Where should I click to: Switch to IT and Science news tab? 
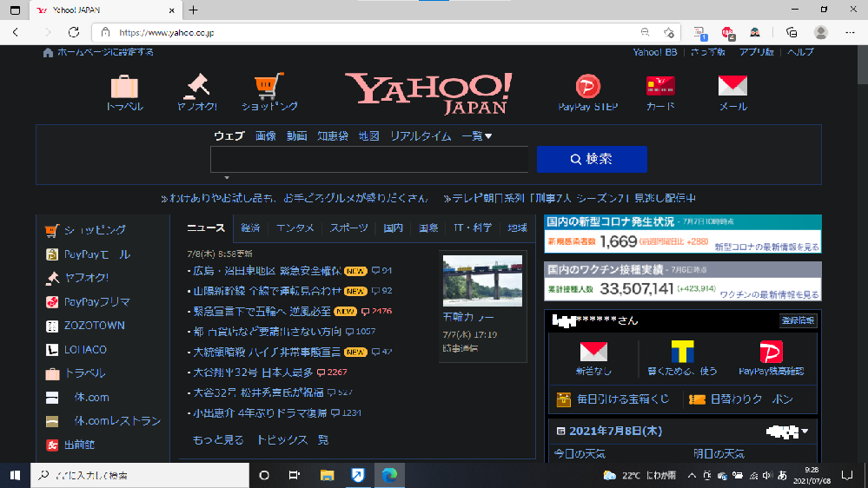point(473,228)
